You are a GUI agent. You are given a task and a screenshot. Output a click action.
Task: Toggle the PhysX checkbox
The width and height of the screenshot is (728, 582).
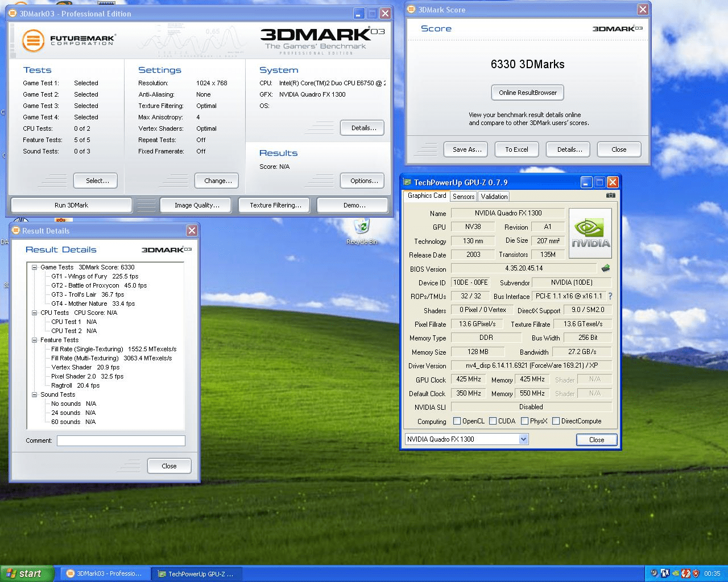click(524, 421)
